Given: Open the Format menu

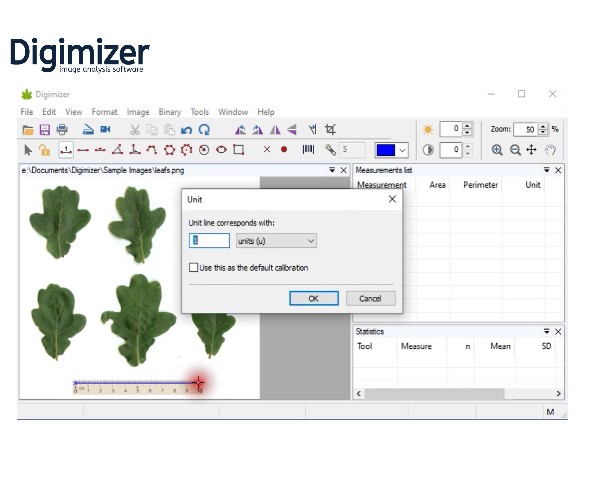Looking at the screenshot, I should [104, 112].
